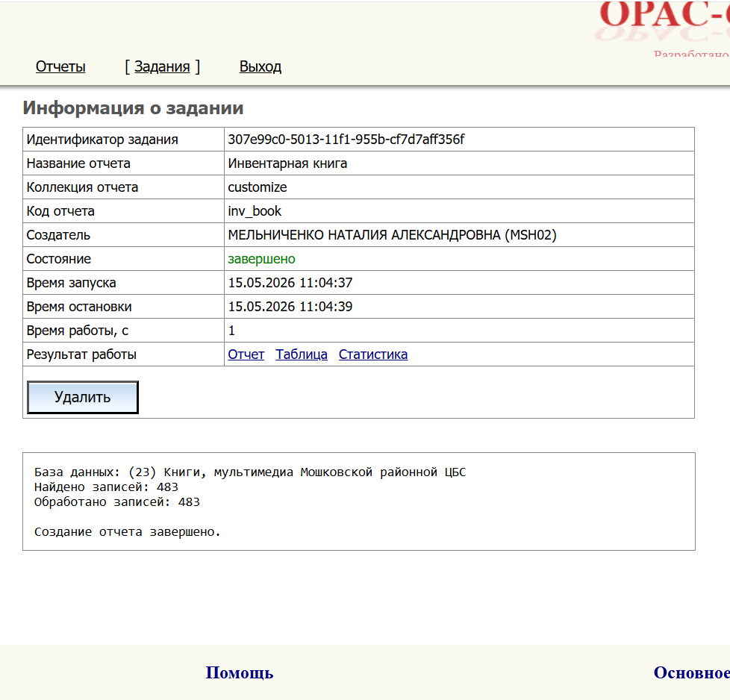Click the Информация о задании heading
Image resolution: width=730 pixels, height=700 pixels.
[133, 108]
